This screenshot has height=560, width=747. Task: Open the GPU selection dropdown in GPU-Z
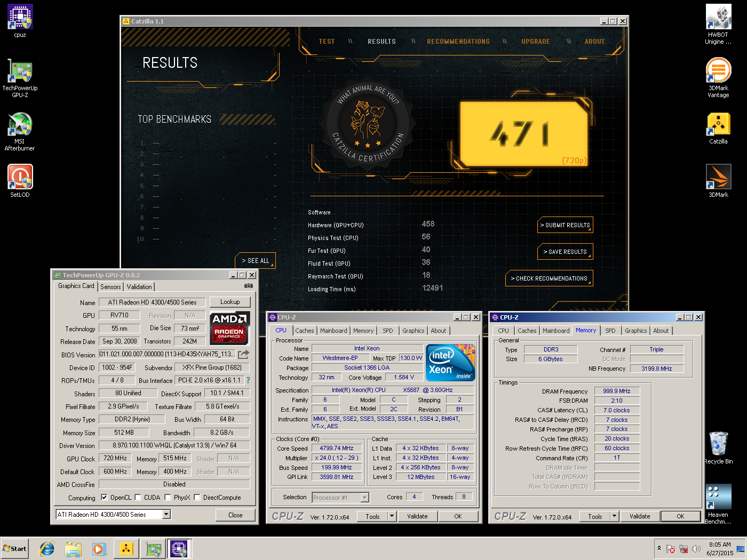click(166, 515)
